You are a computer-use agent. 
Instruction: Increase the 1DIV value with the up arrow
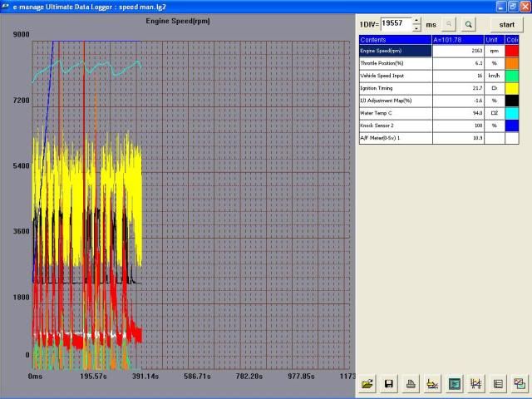pos(416,21)
